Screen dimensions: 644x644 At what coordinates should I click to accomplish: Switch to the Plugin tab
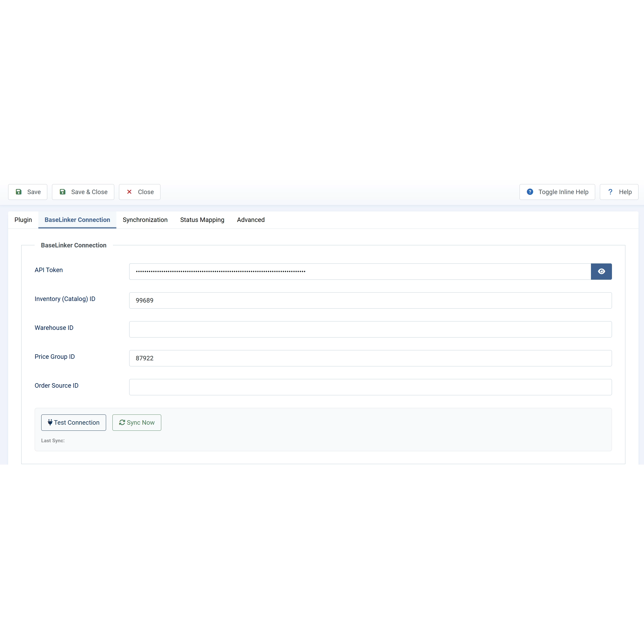pos(23,220)
